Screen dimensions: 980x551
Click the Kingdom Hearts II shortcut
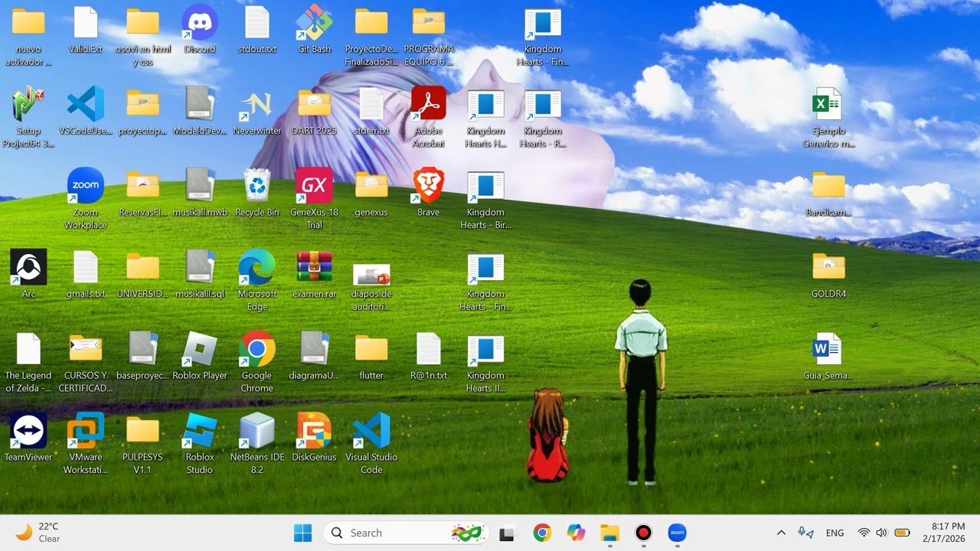click(485, 363)
